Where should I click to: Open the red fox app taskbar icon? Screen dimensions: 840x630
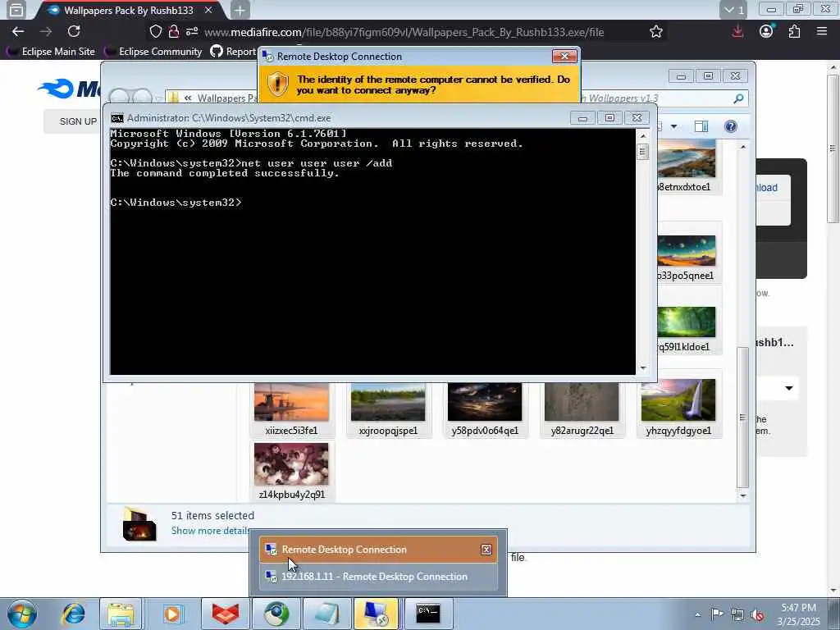click(x=225, y=614)
